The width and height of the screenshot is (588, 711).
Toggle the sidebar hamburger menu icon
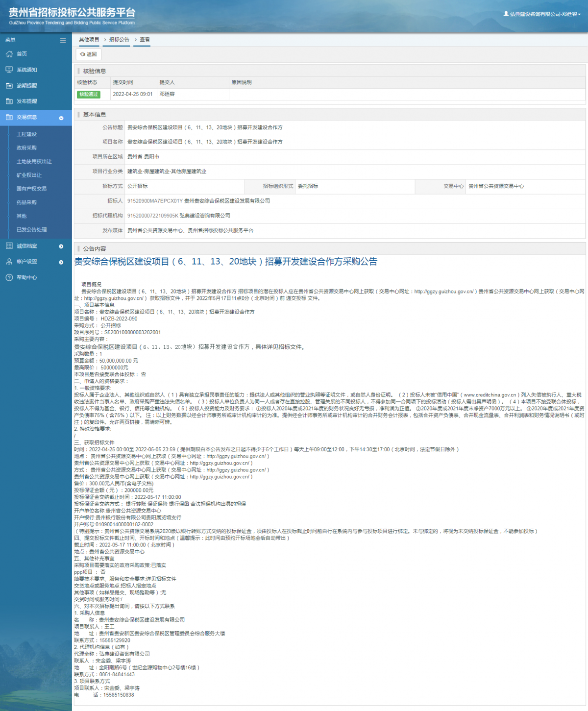(63, 40)
